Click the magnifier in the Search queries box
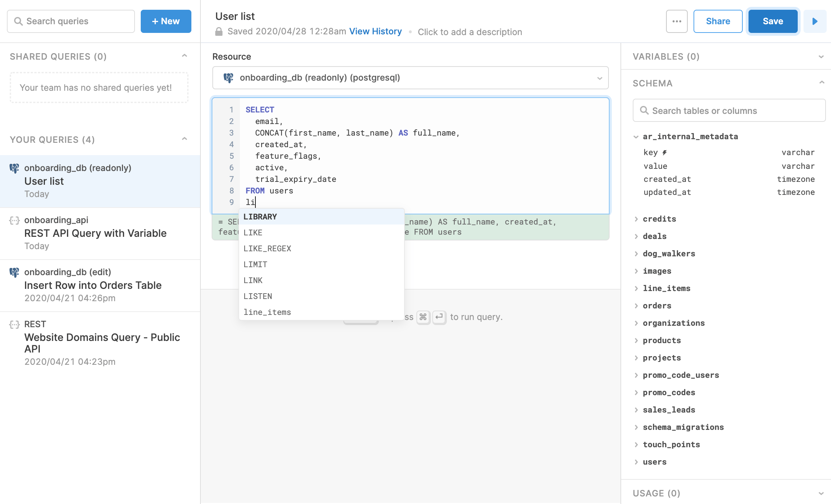Viewport: 831px width, 504px height. [x=18, y=21]
